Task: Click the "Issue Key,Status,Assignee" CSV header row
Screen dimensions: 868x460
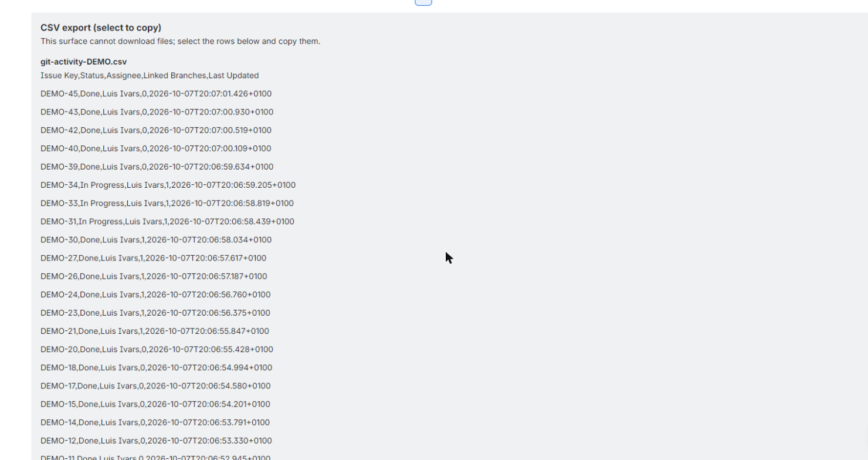Action: (150, 75)
